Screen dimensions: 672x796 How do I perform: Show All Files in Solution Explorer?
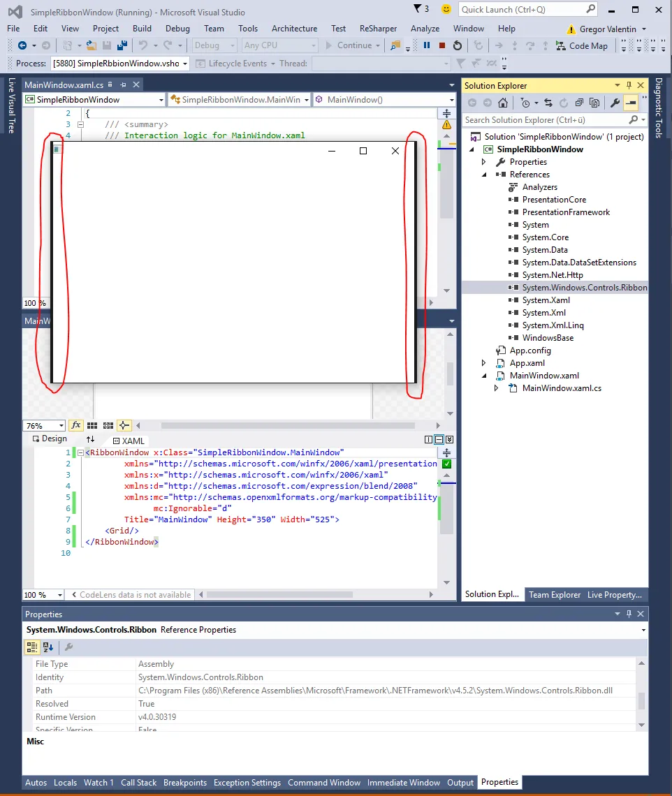tap(594, 103)
